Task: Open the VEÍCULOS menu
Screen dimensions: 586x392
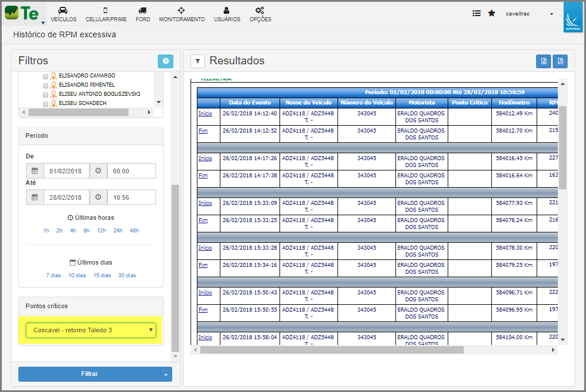Action: [x=64, y=14]
